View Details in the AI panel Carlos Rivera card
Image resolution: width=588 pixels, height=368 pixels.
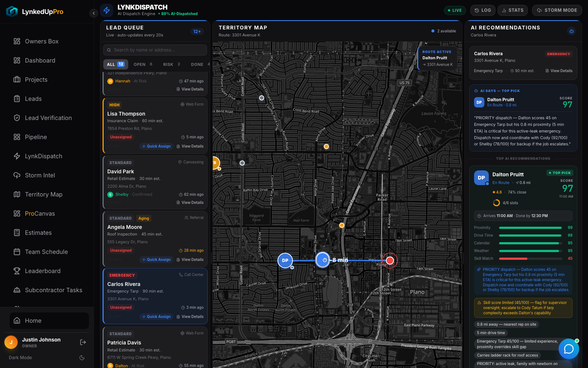[x=559, y=71]
